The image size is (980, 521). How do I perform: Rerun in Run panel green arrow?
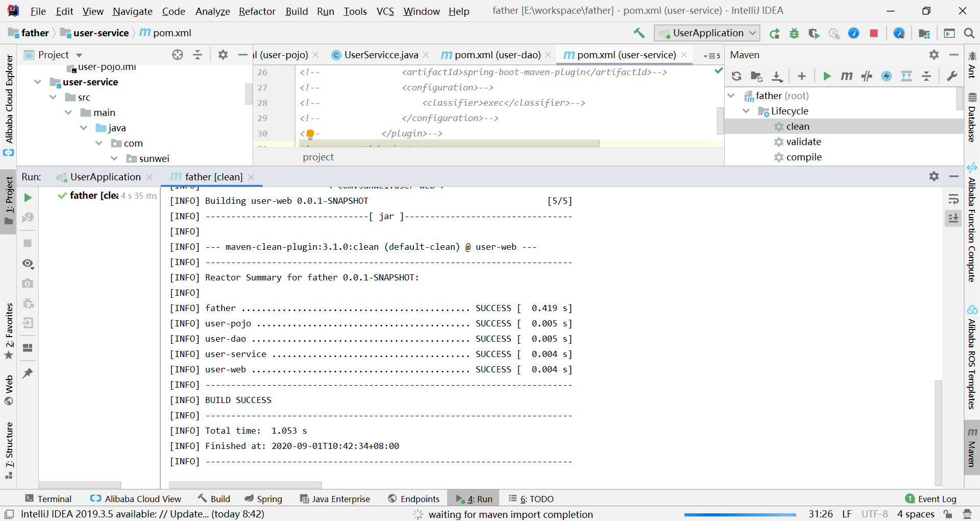(28, 198)
